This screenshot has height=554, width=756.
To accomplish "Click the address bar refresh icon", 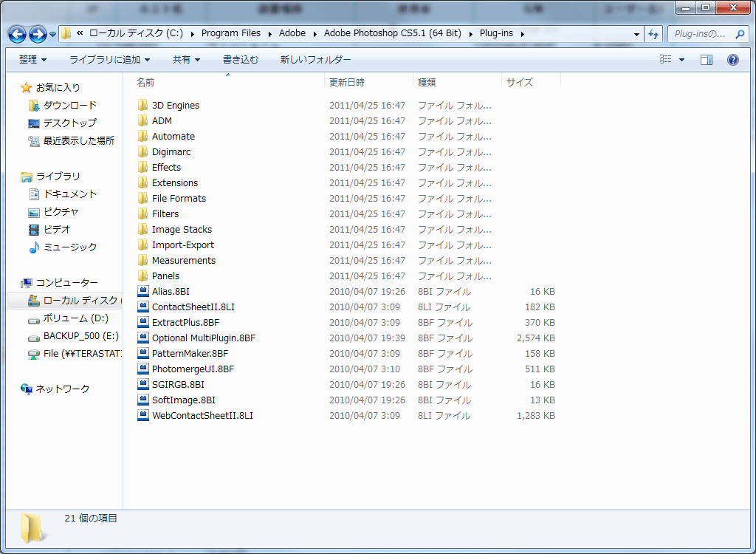I will tap(654, 34).
